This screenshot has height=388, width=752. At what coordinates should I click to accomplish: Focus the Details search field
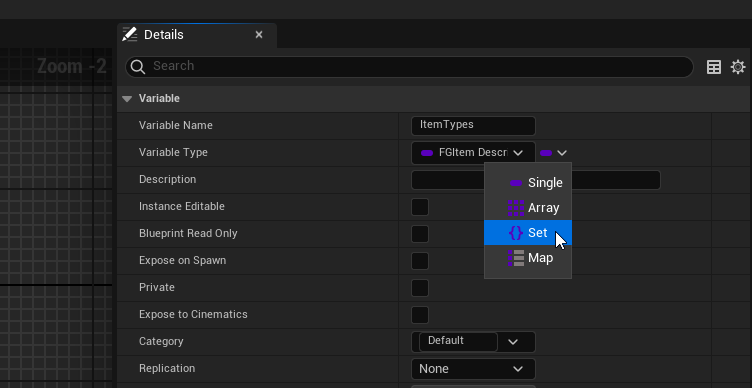point(409,67)
